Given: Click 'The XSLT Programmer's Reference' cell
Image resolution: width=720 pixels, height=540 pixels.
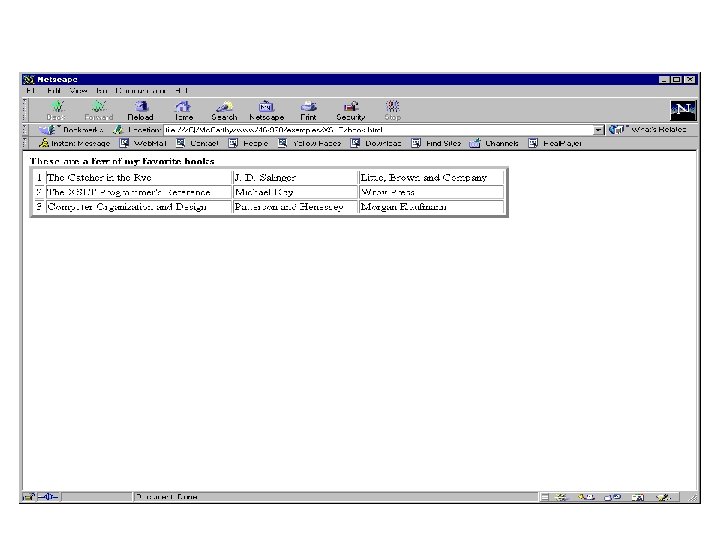Looking at the screenshot, I should (x=139, y=192).
